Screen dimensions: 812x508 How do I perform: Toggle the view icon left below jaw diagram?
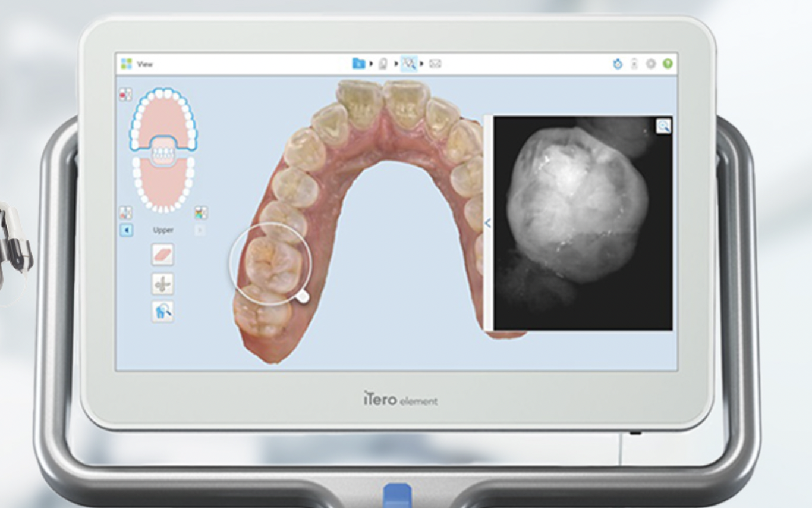tap(125, 213)
